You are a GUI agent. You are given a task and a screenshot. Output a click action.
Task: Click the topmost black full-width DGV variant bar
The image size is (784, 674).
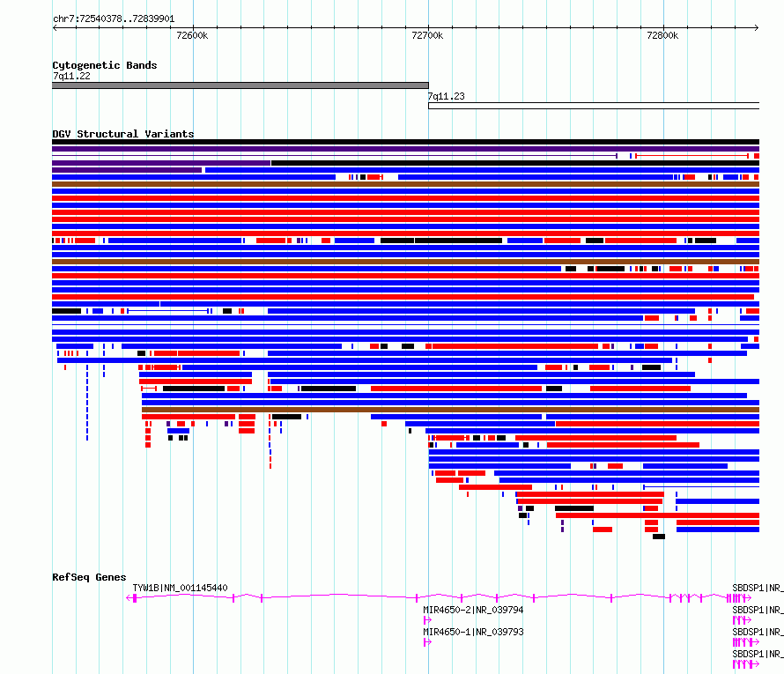[405, 142]
